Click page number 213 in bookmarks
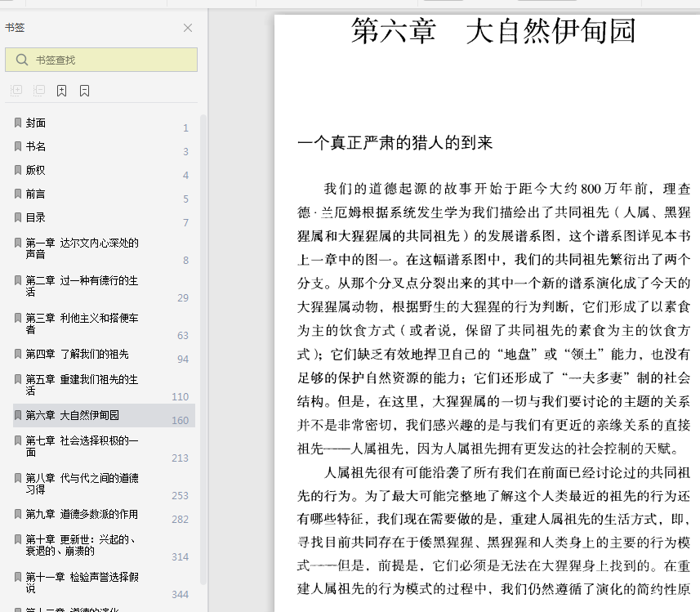This screenshot has width=700, height=612. (x=181, y=458)
